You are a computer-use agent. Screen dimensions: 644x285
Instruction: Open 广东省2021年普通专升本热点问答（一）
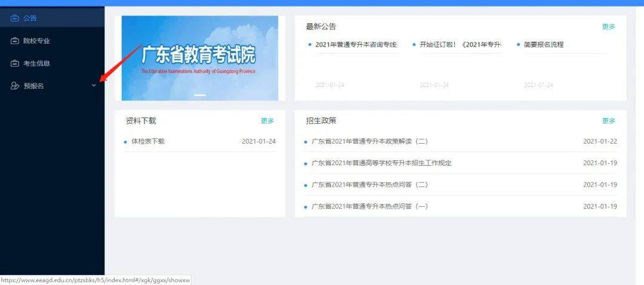point(369,207)
